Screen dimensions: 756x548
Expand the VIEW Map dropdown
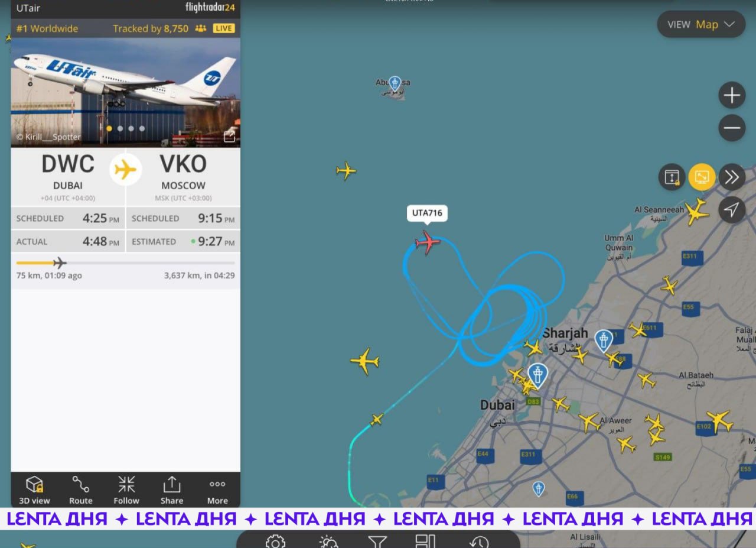[x=701, y=24]
